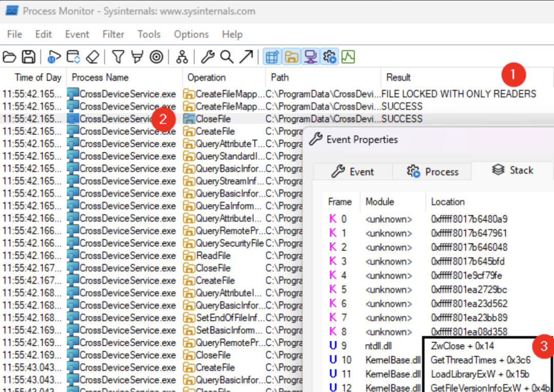Click the Time of Day column header
This screenshot has width=554, height=392.
tap(33, 77)
